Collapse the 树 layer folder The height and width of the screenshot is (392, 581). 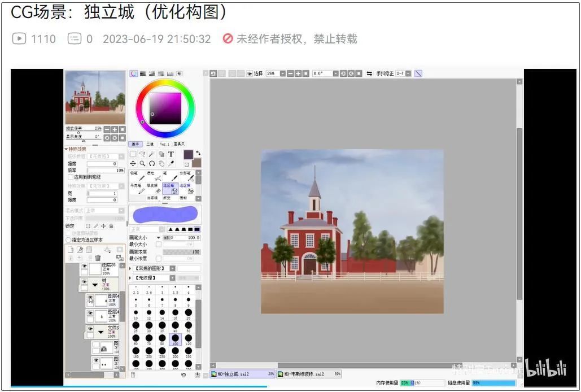tap(95, 285)
